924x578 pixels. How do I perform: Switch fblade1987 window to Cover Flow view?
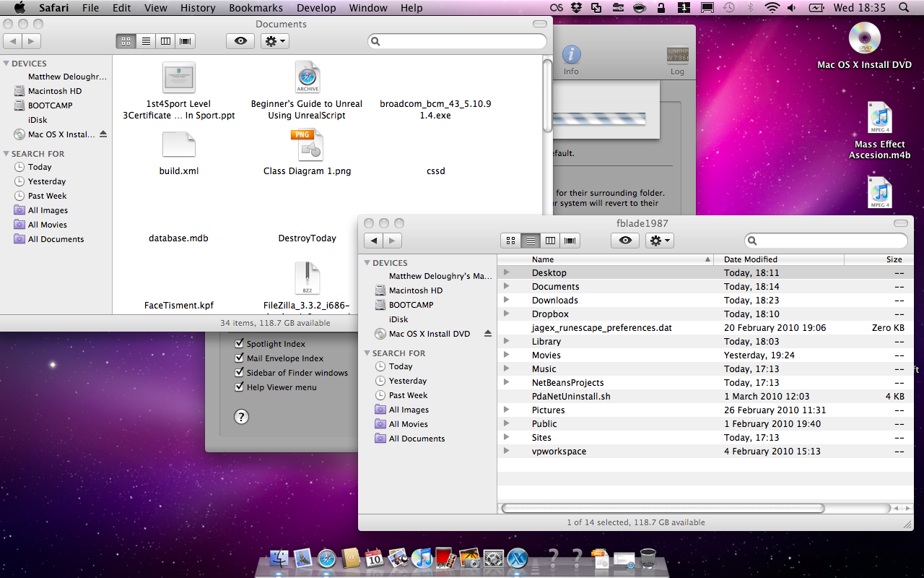pyautogui.click(x=570, y=241)
